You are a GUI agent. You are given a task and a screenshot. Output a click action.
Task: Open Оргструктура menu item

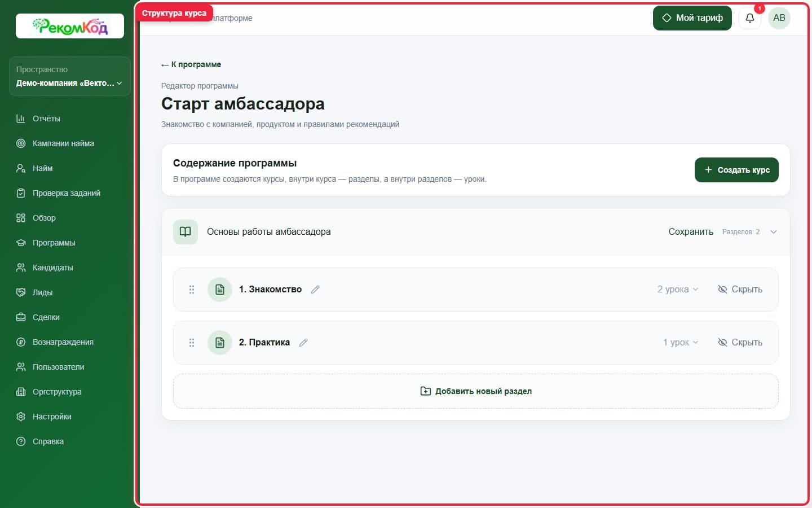click(x=57, y=392)
